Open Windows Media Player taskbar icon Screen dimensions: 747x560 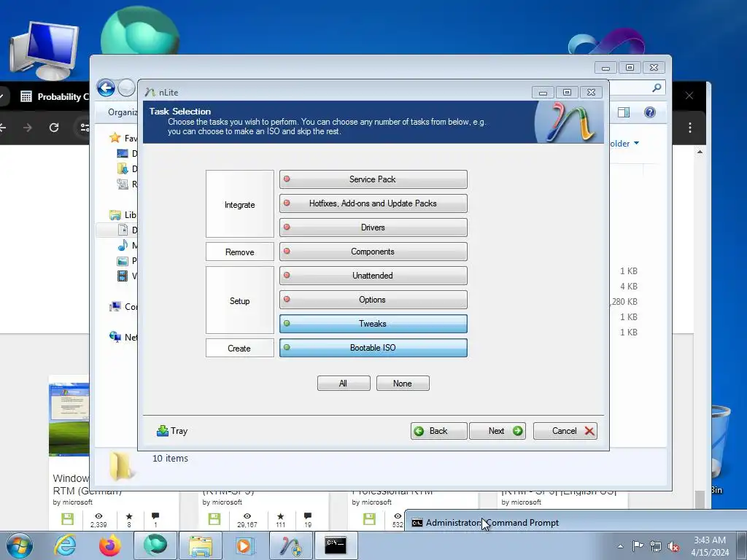246,545
